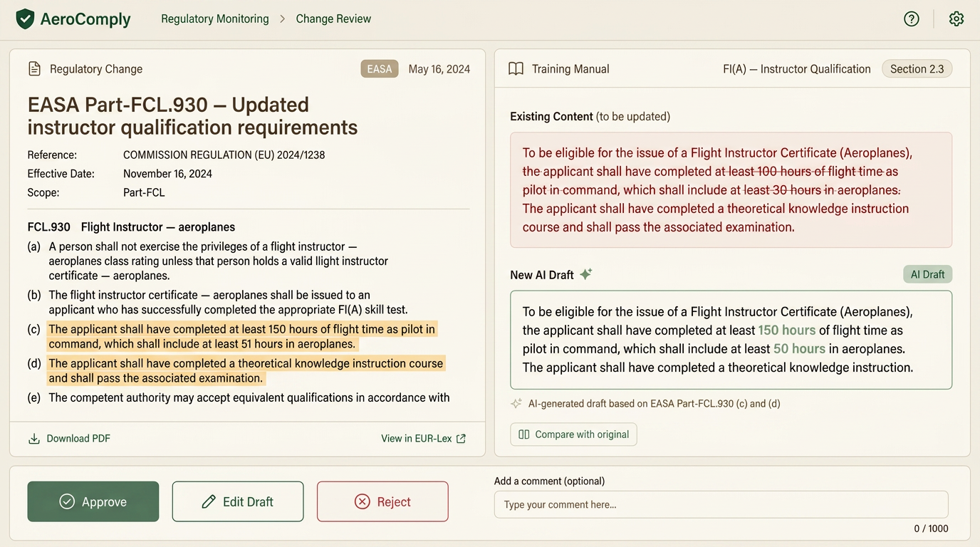
Task: Click the sparkle icon beside New AI Draft
Action: (x=586, y=274)
